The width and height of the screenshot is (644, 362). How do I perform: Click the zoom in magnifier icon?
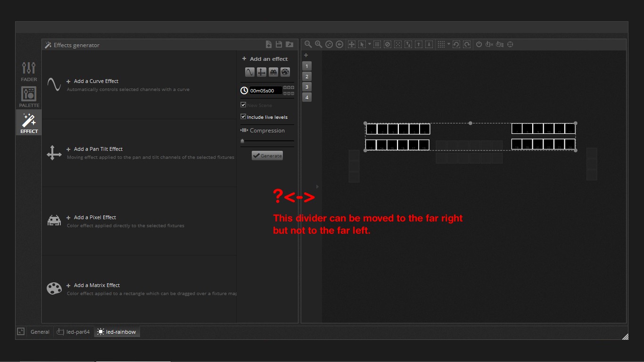(318, 44)
